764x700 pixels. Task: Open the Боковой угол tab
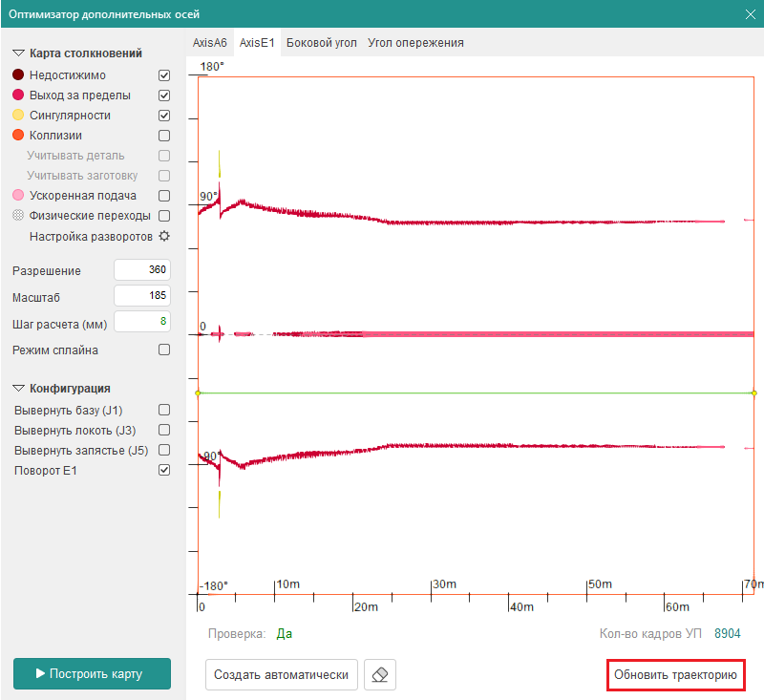pyautogui.click(x=322, y=43)
